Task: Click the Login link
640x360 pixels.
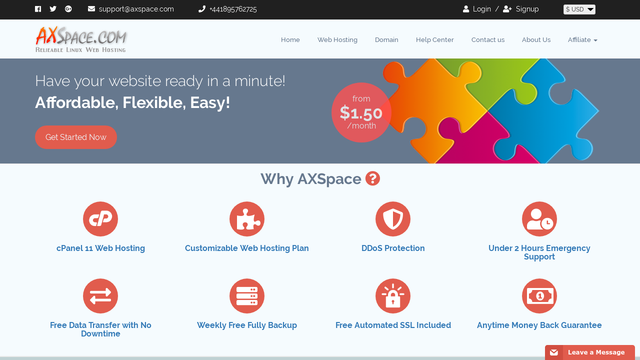Action: tap(482, 9)
